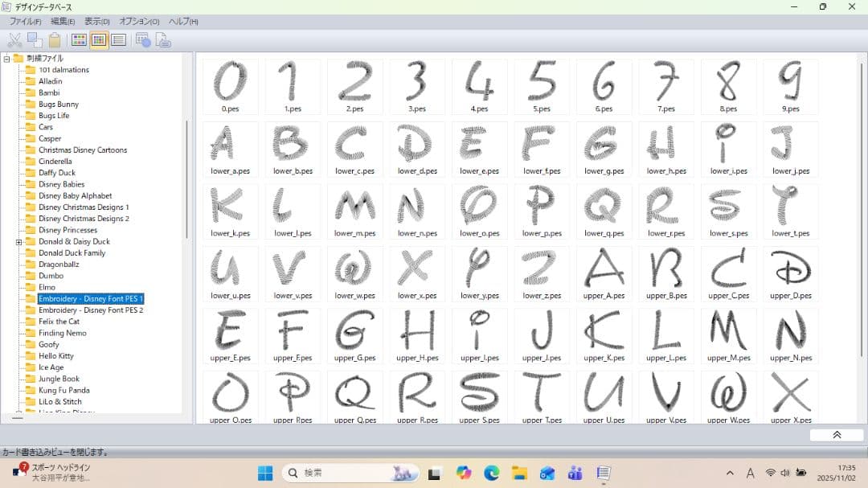The height and width of the screenshot is (488, 868).
Task: Open Embroidery - Disney Font PES 2 folder
Action: (91, 310)
